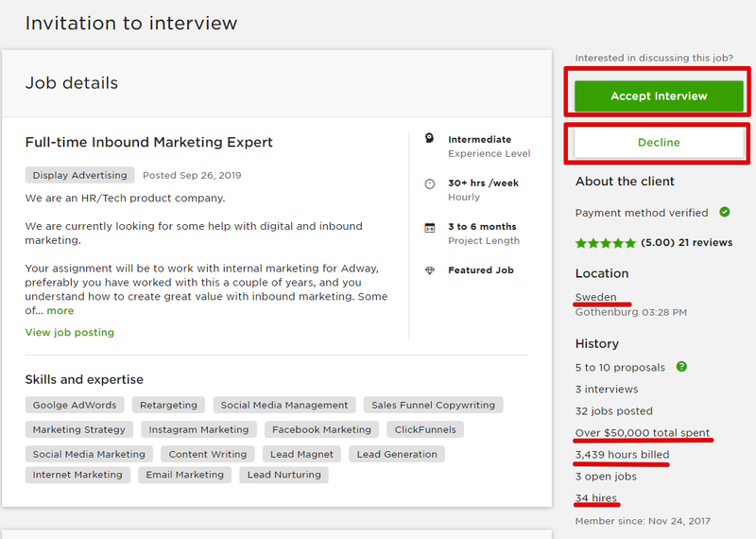Image resolution: width=756 pixels, height=539 pixels.
Task: Select the Lead Nurturing skill tag
Action: pos(284,475)
